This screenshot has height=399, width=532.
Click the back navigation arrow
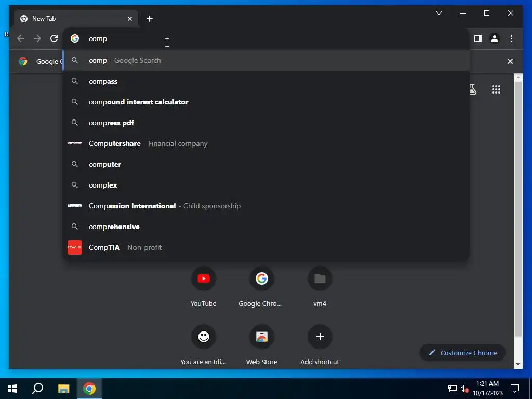click(x=21, y=38)
